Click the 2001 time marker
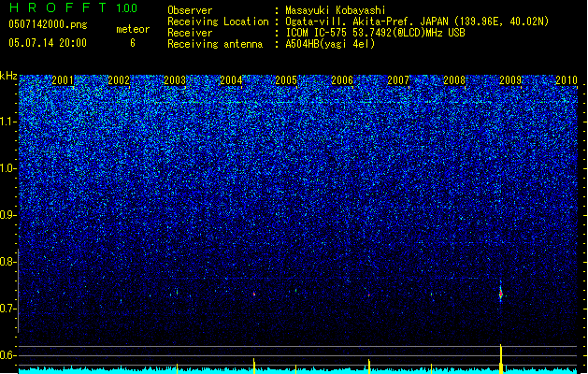This screenshot has width=588, height=374. point(63,80)
